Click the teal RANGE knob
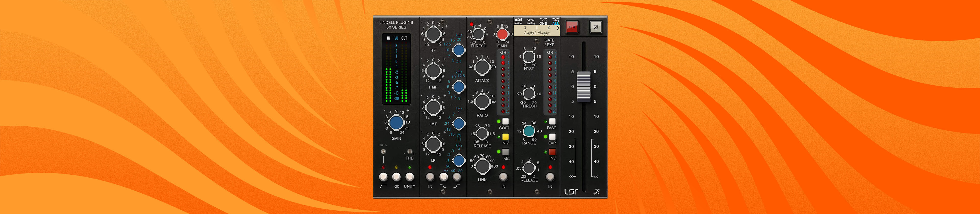Viewport: 980px width, 214px height. click(x=529, y=131)
